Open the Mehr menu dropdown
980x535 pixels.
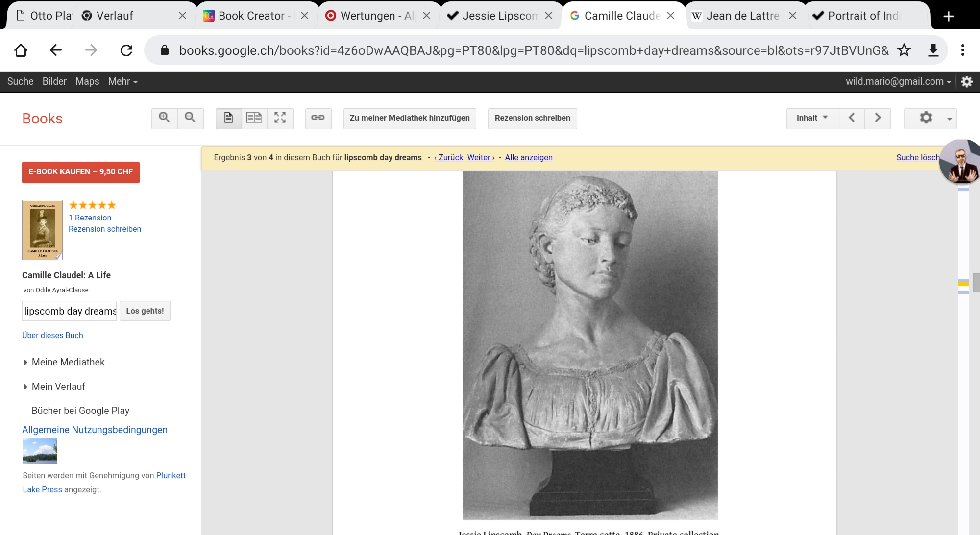(122, 81)
